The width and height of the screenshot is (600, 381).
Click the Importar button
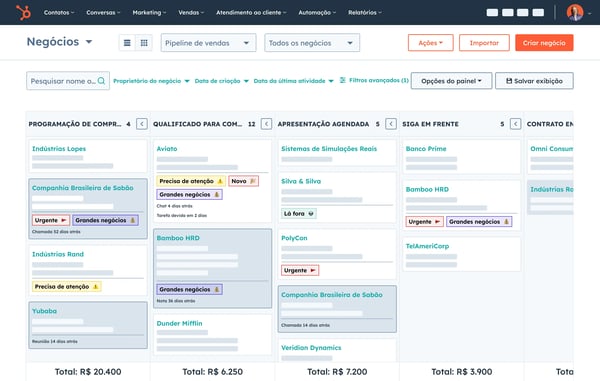tap(484, 43)
